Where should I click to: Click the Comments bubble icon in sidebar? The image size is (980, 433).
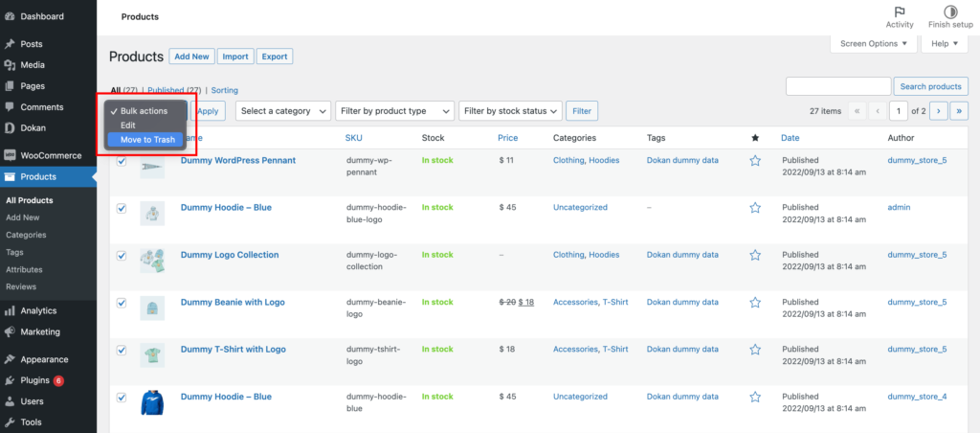(x=10, y=107)
